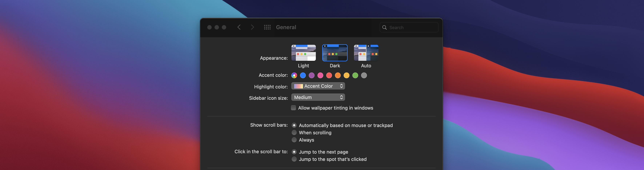
Task: Choose the blue accent color
Action: 303,75
